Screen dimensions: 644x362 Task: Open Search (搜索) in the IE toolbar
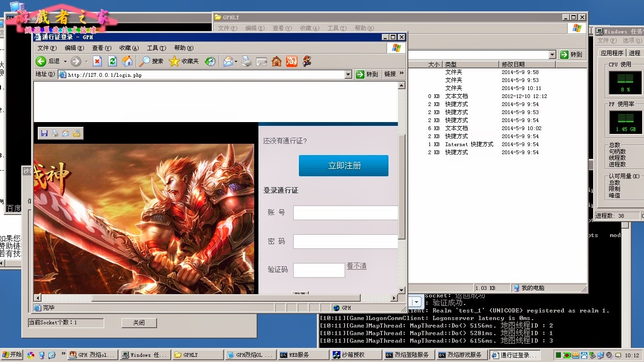point(151,61)
